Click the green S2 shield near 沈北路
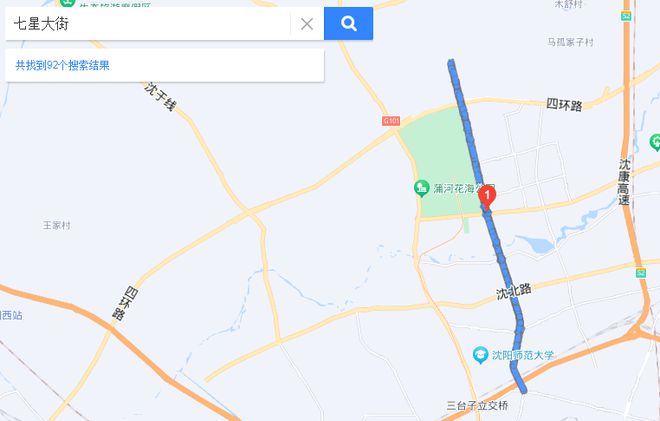The width and height of the screenshot is (660, 421). 641,273
